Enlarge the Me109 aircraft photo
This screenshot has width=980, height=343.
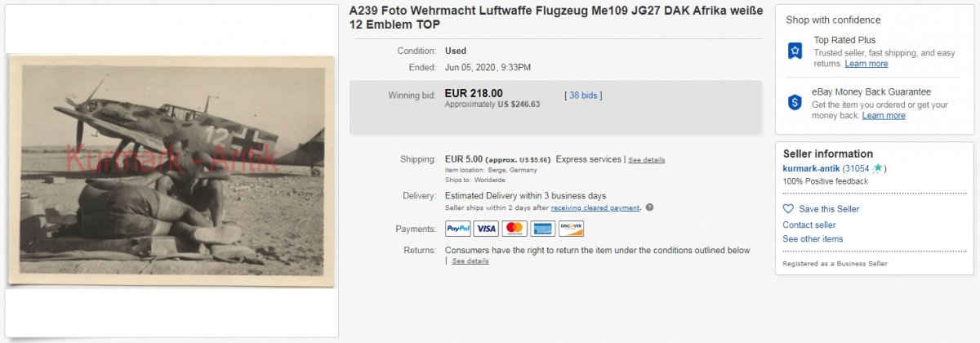[x=171, y=171]
